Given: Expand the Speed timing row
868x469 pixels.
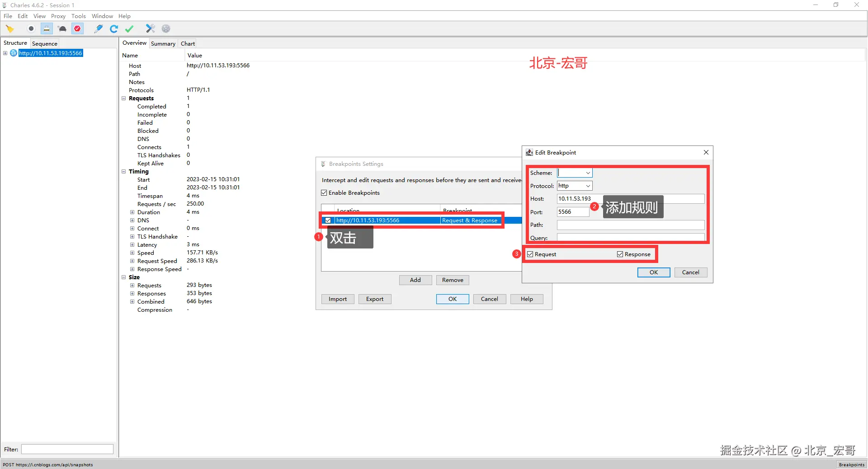Looking at the screenshot, I should pos(132,253).
